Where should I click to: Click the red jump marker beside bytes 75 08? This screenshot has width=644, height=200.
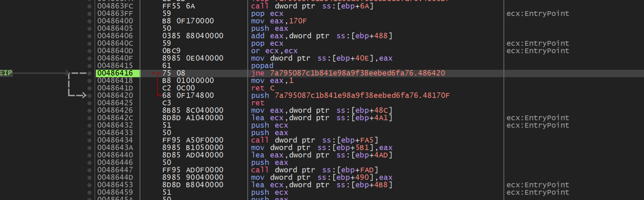coord(154,73)
